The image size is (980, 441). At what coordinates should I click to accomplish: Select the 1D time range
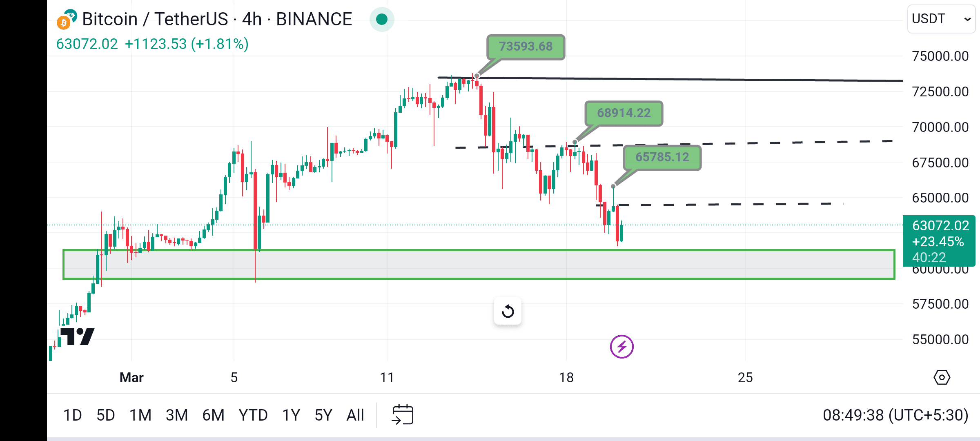(72, 415)
